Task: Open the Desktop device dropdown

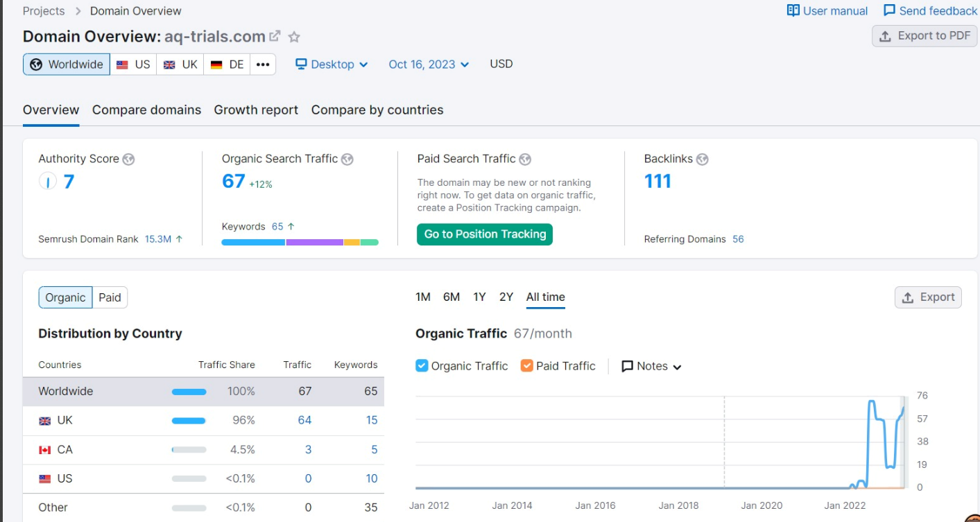Action: [x=332, y=64]
